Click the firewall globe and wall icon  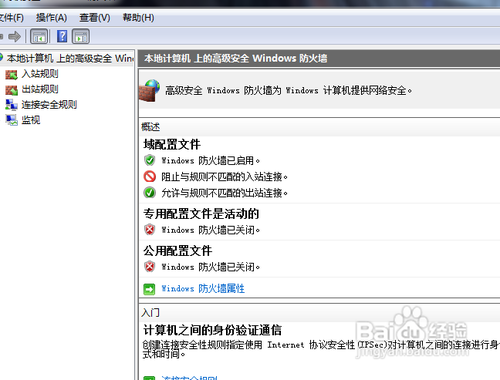coord(149,90)
